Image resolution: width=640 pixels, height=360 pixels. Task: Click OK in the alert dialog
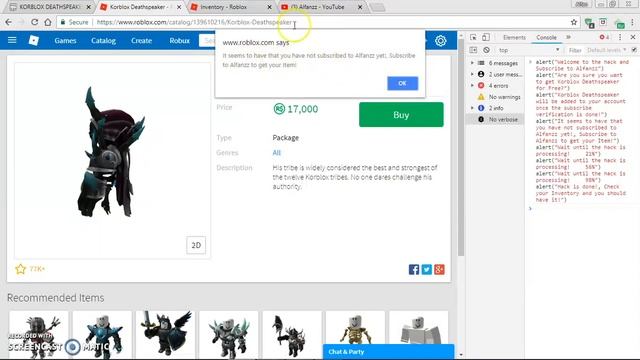pyautogui.click(x=402, y=83)
